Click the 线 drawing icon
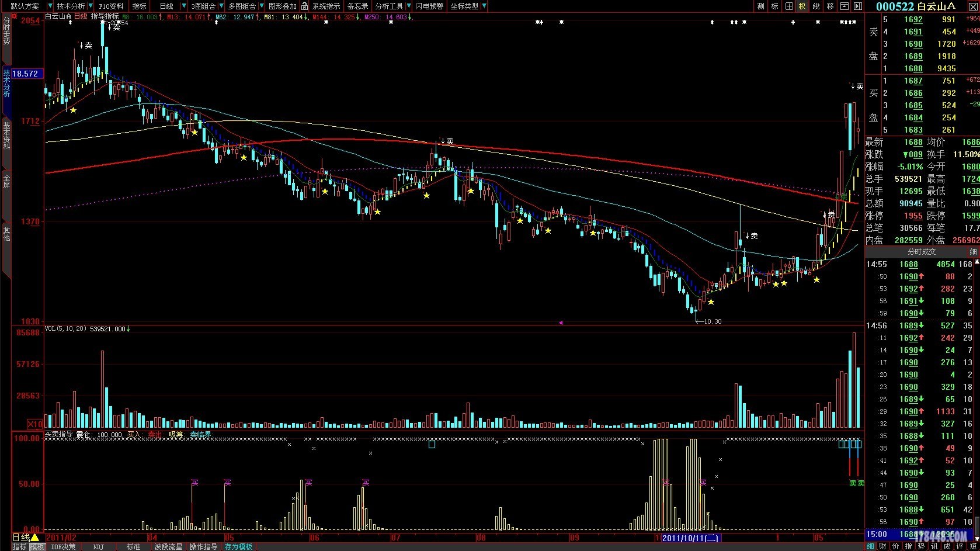980x551 pixels. pos(816,6)
